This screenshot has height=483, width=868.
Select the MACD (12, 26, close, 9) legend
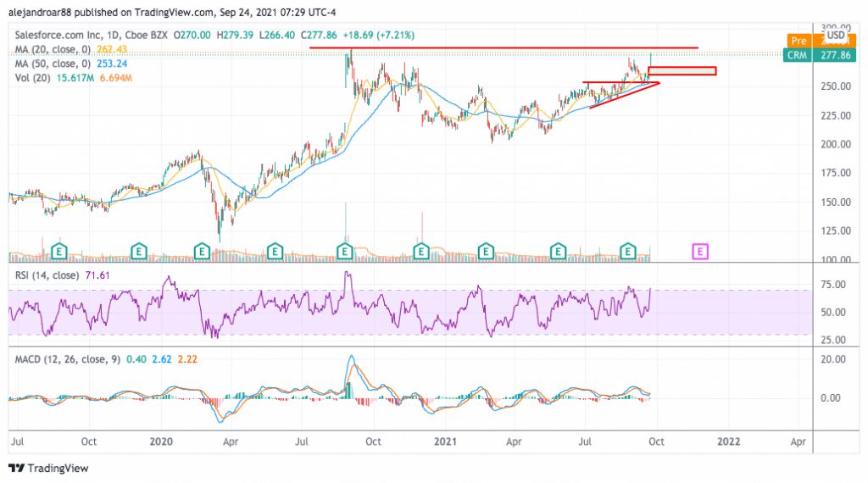click(x=67, y=359)
